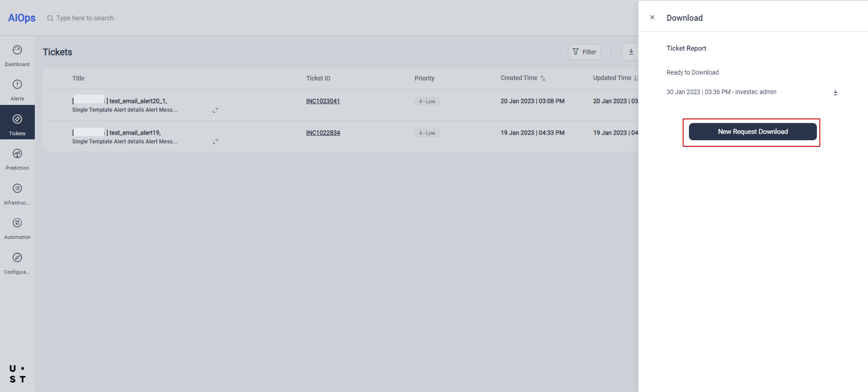Open ticket INC1022834 link
868x392 pixels.
coord(323,133)
